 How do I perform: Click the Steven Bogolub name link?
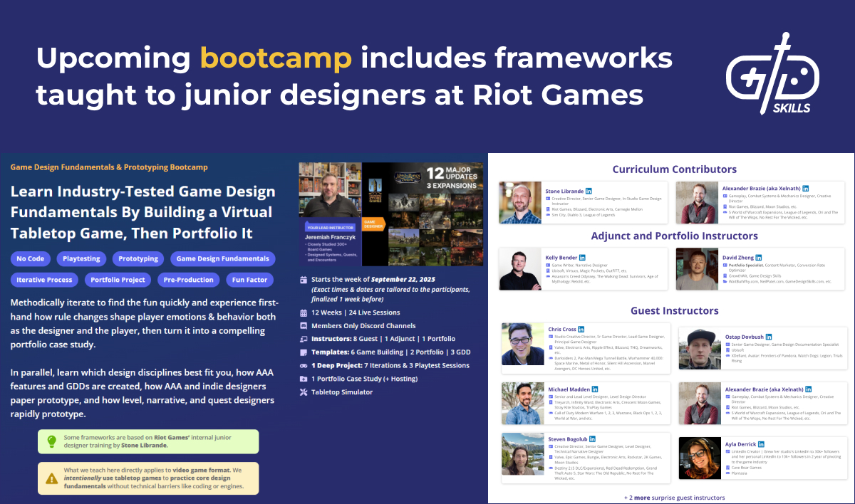coord(566,439)
